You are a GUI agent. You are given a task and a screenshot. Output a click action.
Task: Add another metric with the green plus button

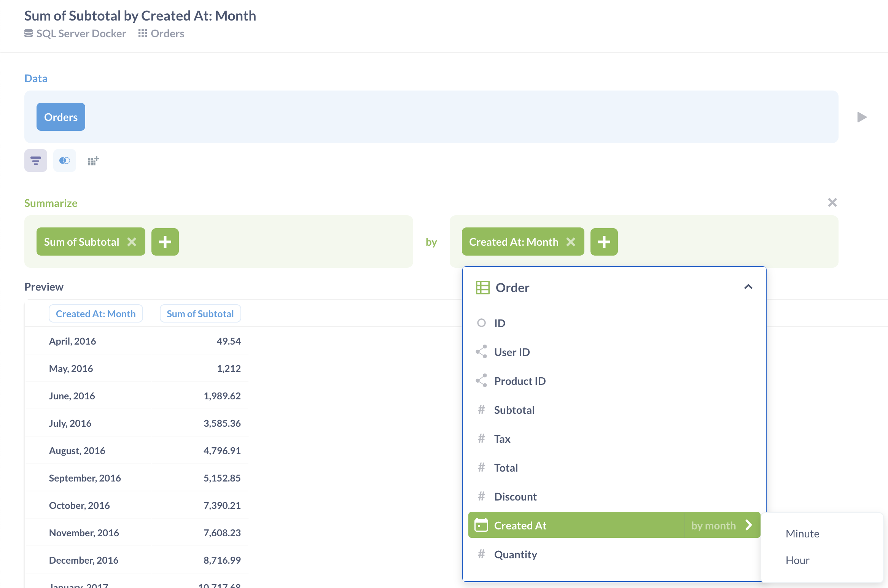point(165,242)
